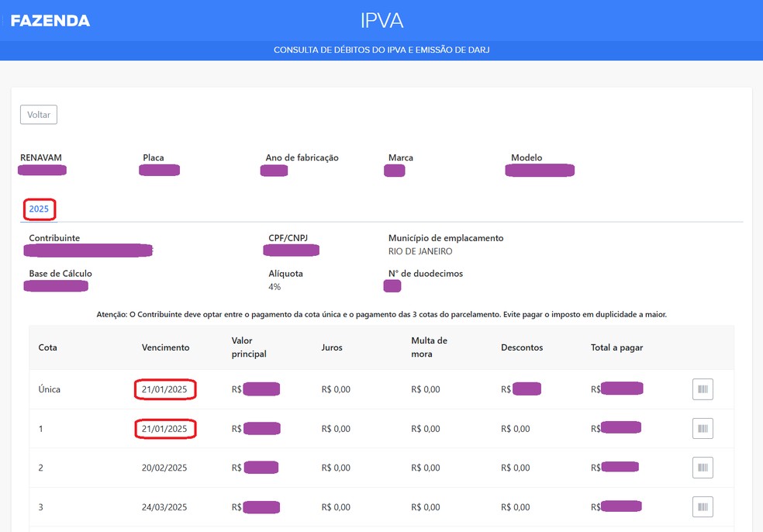Screen dimensions: 763x532
Task: Click the IPVA page title
Action: 381,20
